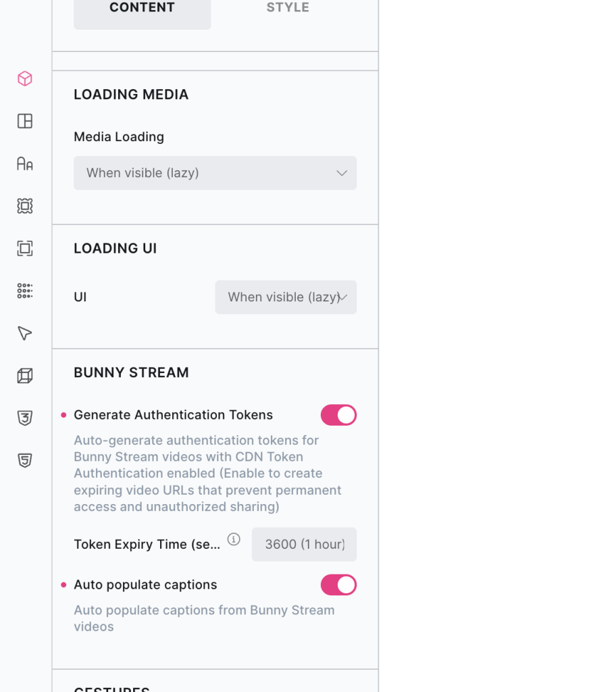This screenshot has width=616, height=692.
Task: Click the shield icon labeled 5
Action: [24, 460]
